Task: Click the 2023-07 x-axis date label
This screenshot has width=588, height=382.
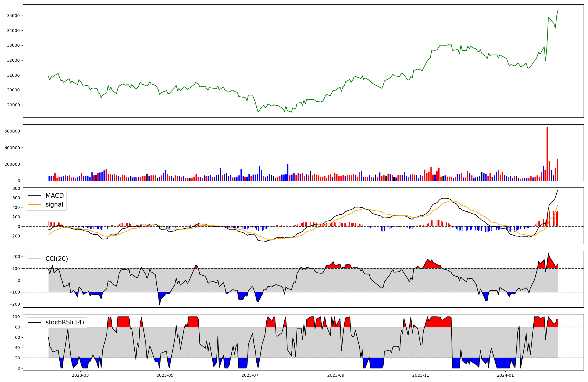Action: click(250, 375)
